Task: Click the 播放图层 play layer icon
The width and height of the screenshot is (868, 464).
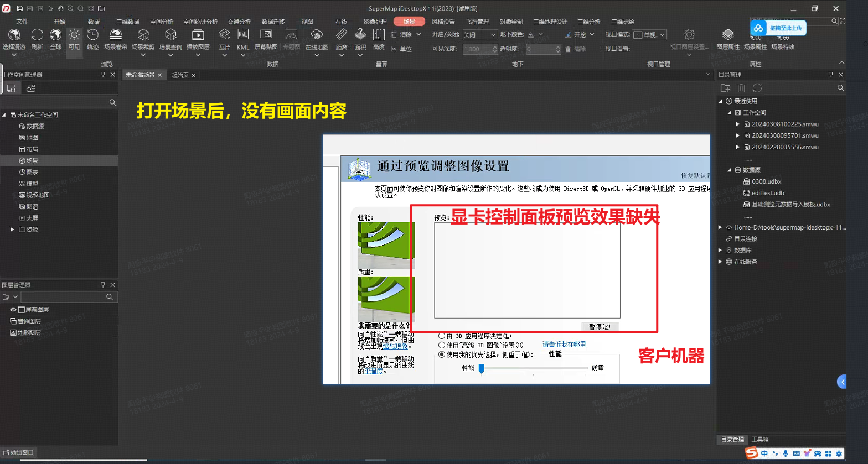Action: [x=198, y=35]
